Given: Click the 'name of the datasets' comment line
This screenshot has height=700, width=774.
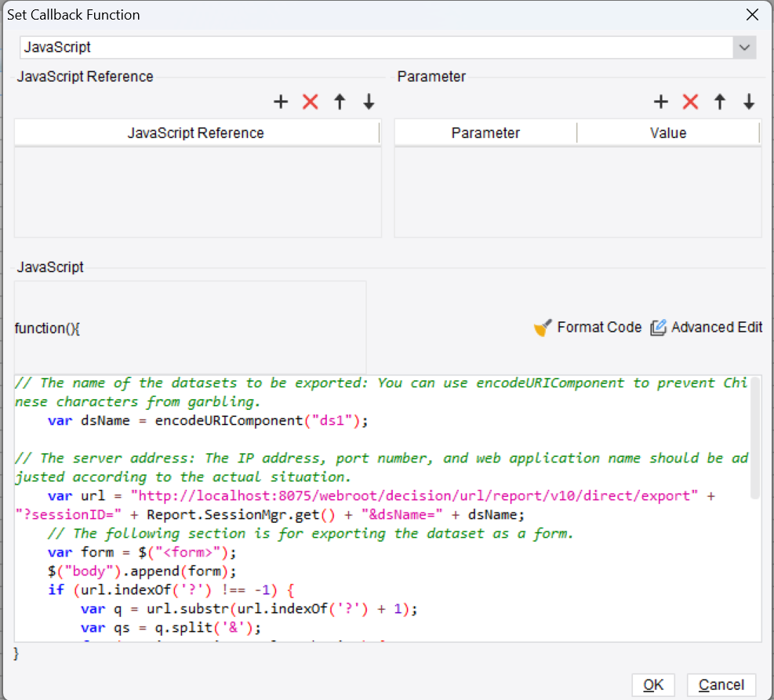Looking at the screenshot, I should point(381,392).
